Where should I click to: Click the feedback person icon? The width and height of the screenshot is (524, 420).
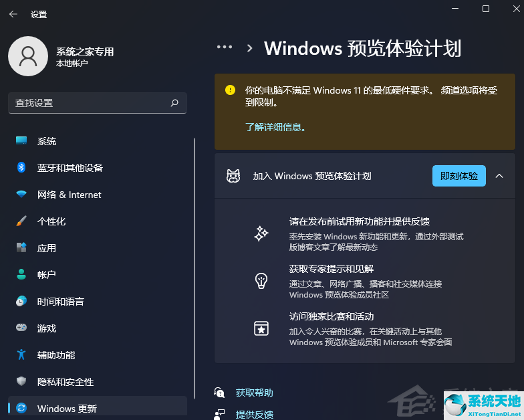[219, 415]
